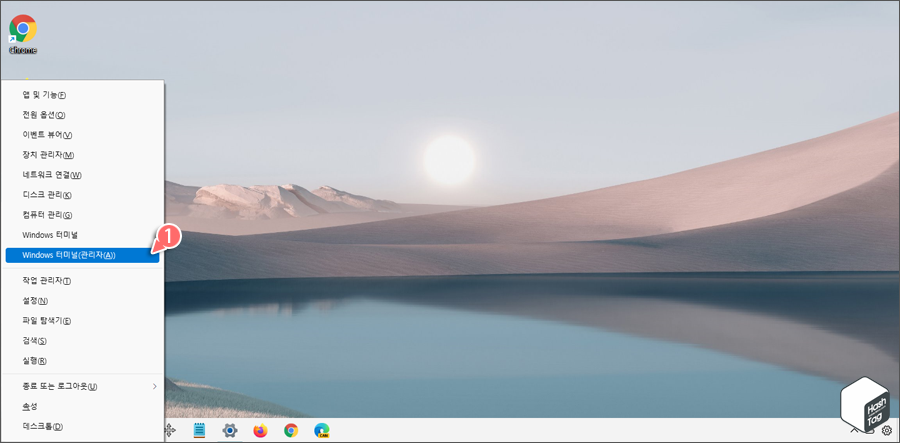Open 디스크 관리(K)

point(82,195)
